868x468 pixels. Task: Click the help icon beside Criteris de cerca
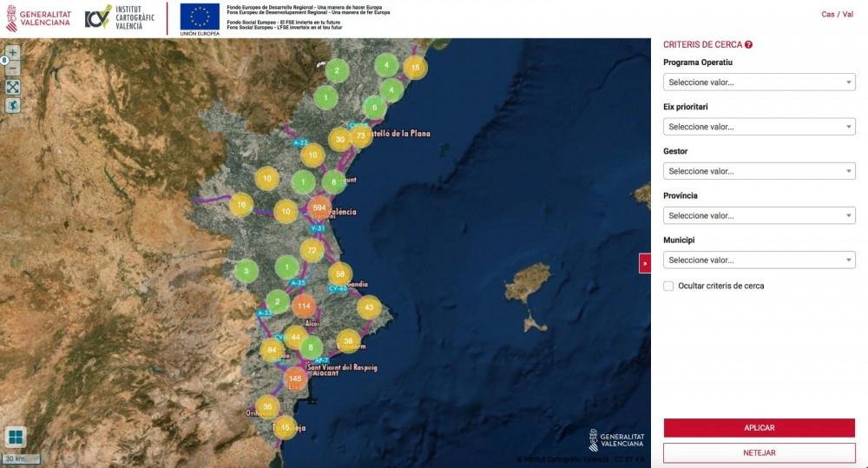pyautogui.click(x=748, y=44)
